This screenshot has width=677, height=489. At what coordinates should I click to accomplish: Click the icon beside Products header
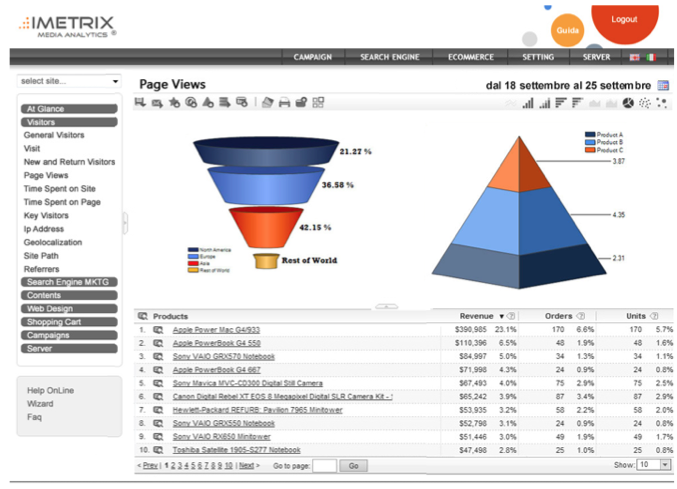pos(142,316)
